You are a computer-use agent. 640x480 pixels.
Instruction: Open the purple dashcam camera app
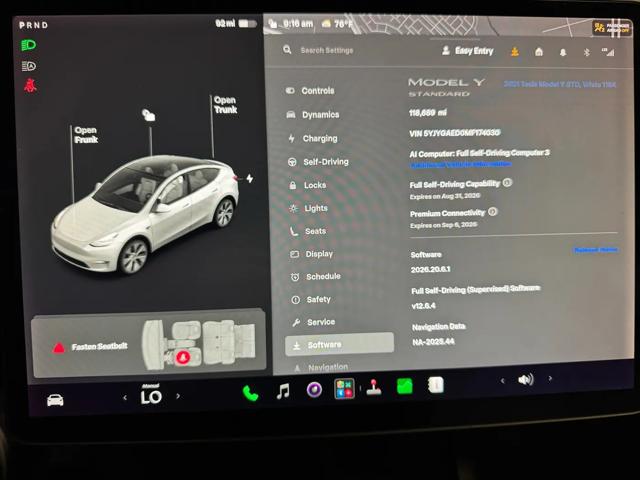[314, 390]
